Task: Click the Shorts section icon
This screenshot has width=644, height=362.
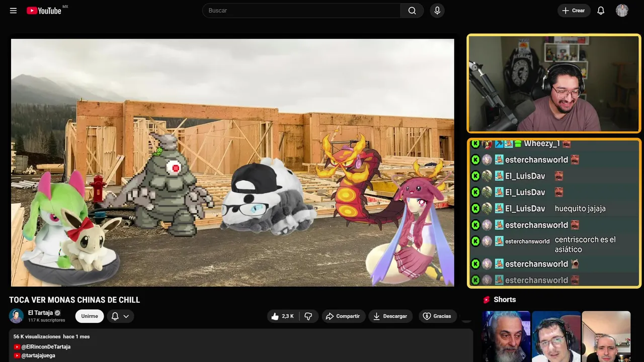Action: 487,300
